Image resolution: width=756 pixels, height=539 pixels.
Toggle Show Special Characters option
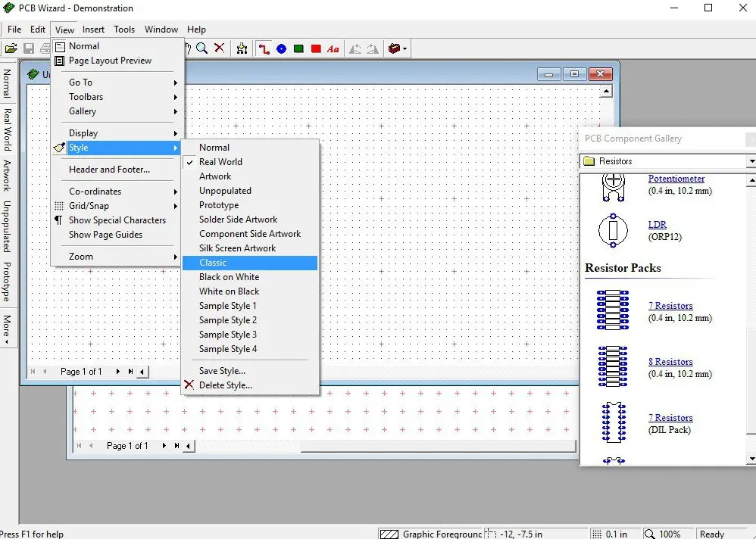[117, 220]
